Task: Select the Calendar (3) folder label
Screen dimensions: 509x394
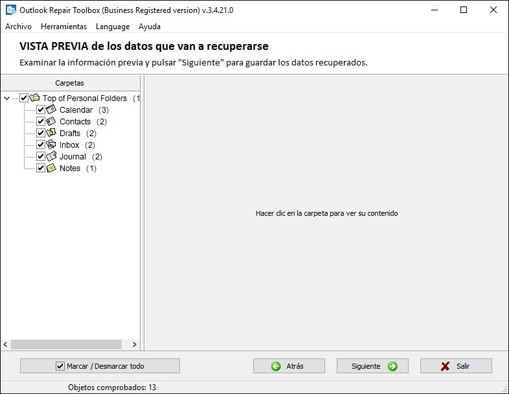Action: coord(84,110)
